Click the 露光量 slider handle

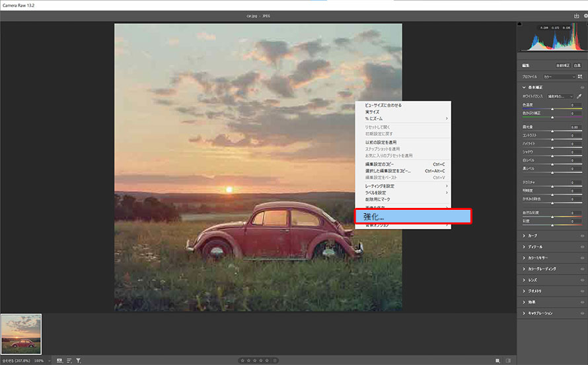coord(552,131)
